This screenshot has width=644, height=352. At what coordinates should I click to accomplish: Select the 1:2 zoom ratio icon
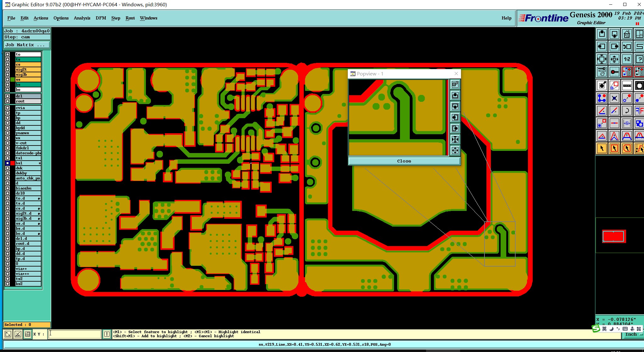(x=627, y=59)
